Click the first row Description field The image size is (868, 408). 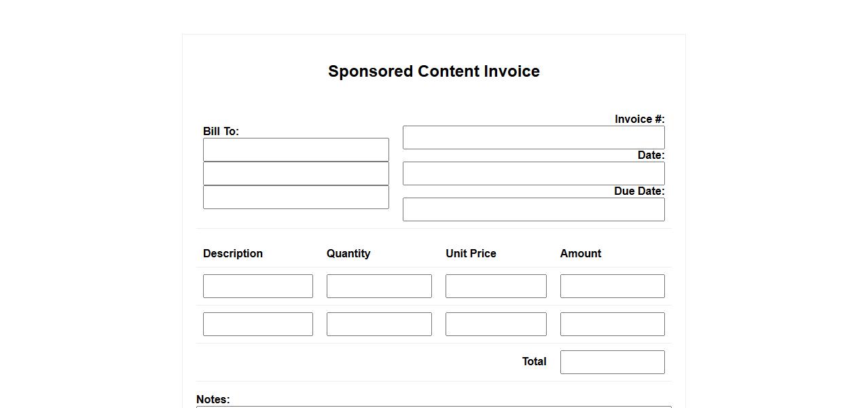(257, 286)
